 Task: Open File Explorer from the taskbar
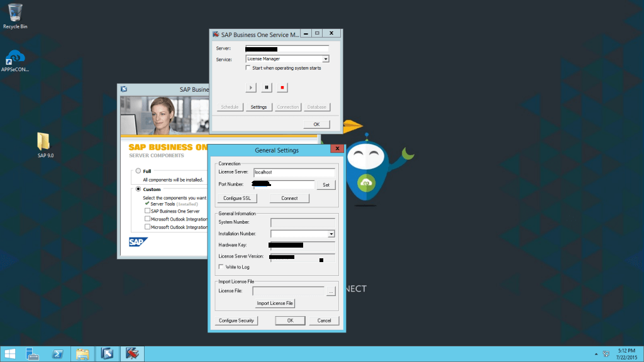point(82,354)
